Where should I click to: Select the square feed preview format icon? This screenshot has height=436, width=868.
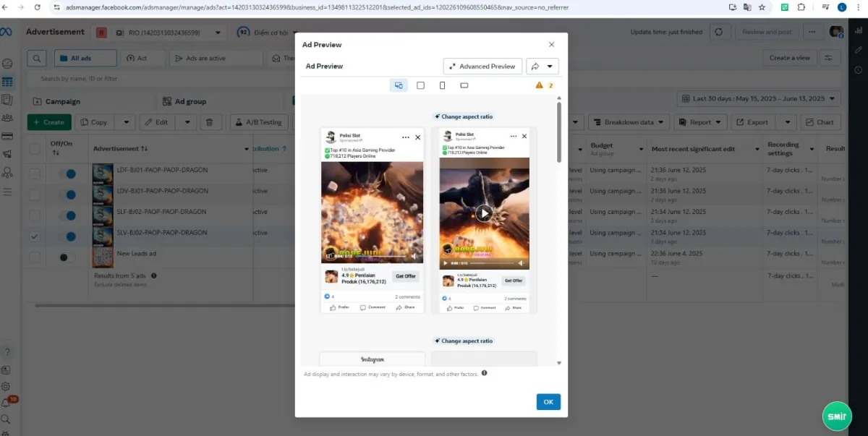coord(420,85)
